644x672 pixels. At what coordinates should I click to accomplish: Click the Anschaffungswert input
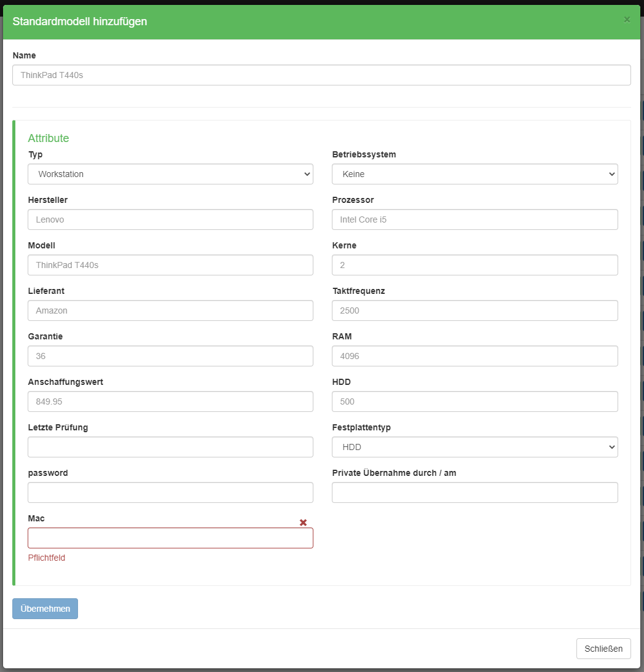(x=170, y=401)
